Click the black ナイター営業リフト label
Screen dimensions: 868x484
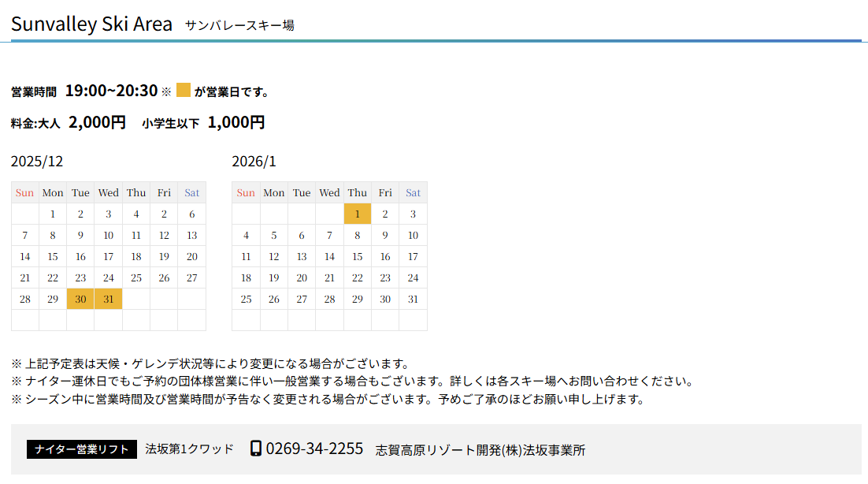coord(82,449)
